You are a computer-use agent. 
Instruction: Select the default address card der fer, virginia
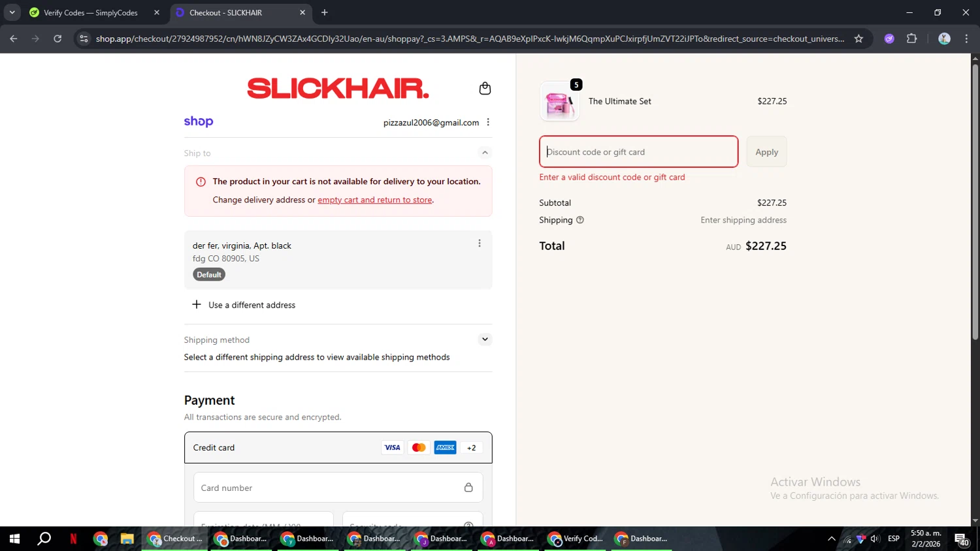click(338, 260)
